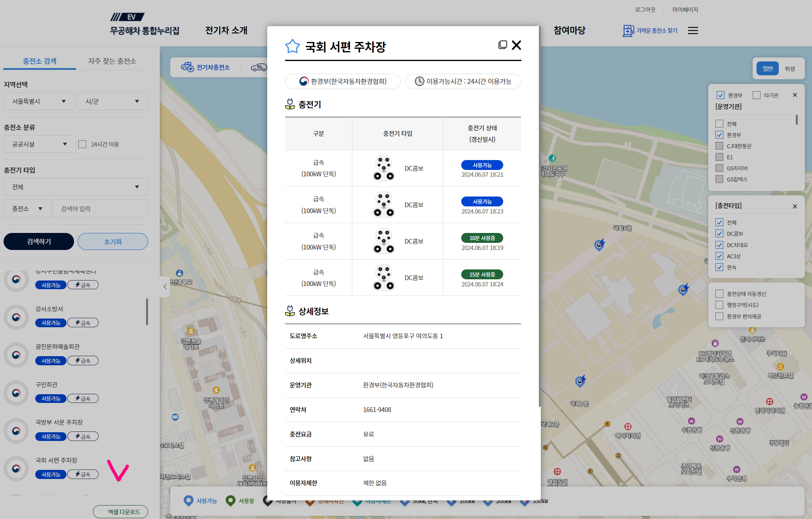
Task: Click the 엑셀 다운로드 button
Action: point(121,512)
